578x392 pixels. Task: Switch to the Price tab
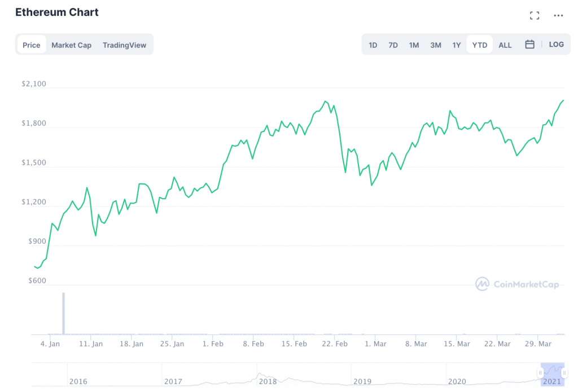click(32, 45)
